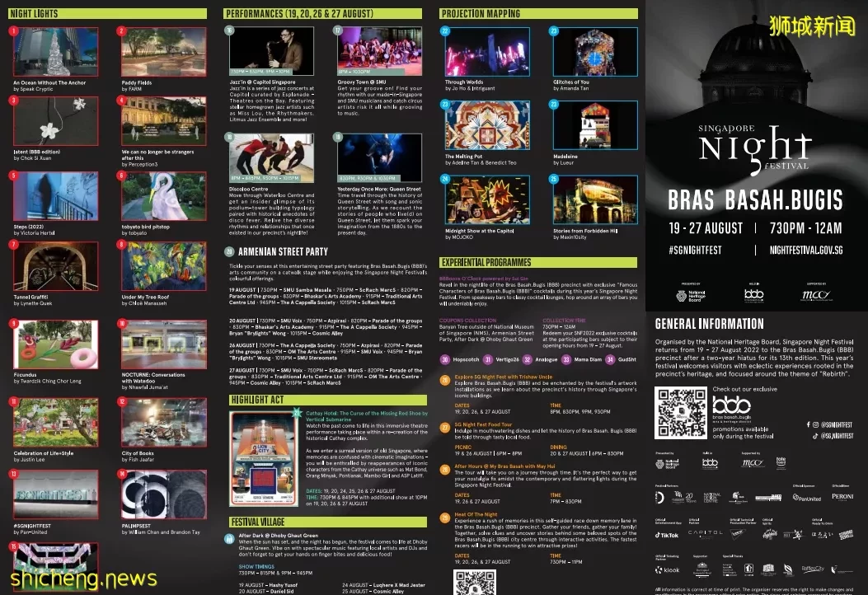Select the City of Books thumbnail
868x595 pixels.
tap(164, 422)
